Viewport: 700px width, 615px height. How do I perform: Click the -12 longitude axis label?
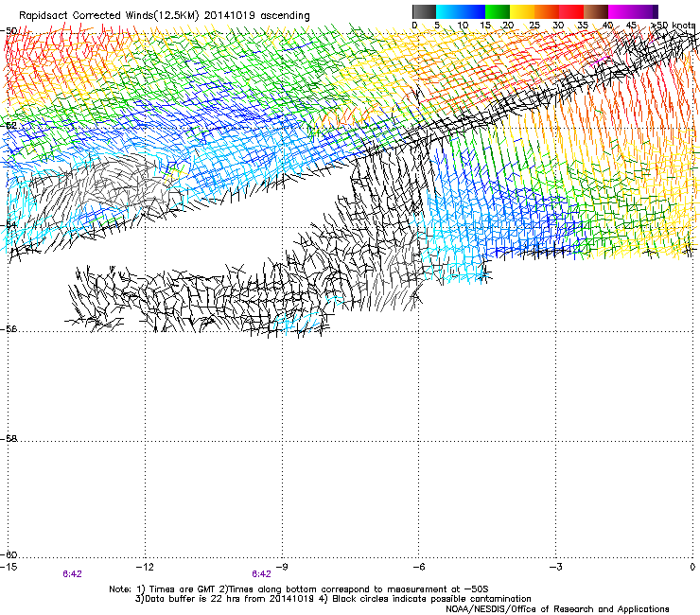(x=145, y=567)
